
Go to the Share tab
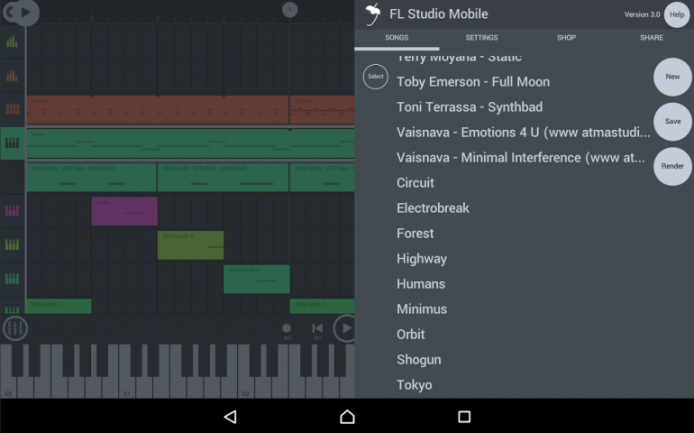pos(651,38)
